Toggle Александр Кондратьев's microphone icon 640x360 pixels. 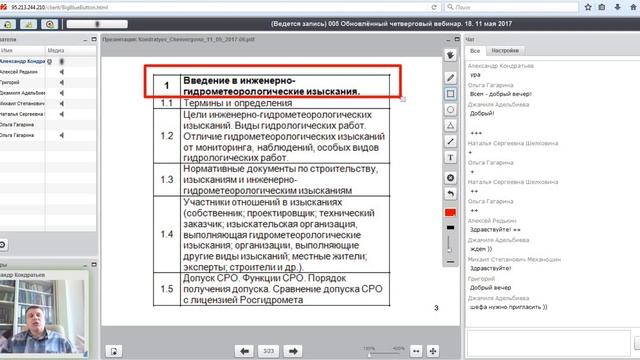[x=62, y=61]
